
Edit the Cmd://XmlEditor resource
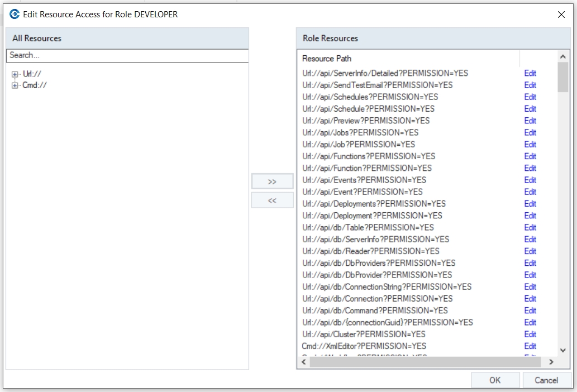coord(530,346)
